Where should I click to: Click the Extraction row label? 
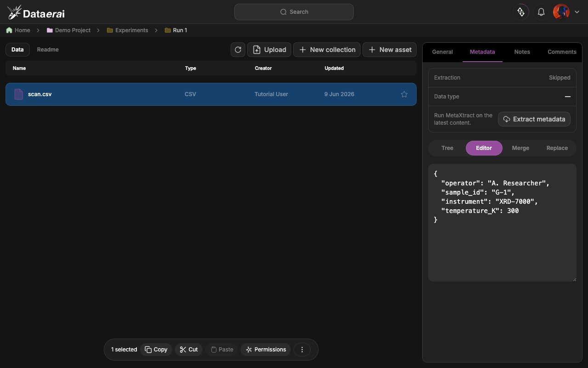point(447,78)
